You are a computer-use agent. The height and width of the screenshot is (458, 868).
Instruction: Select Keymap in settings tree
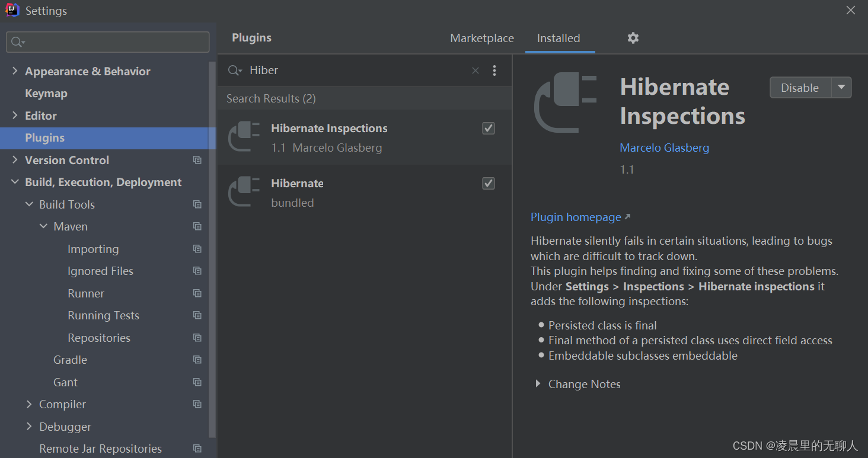(x=46, y=94)
